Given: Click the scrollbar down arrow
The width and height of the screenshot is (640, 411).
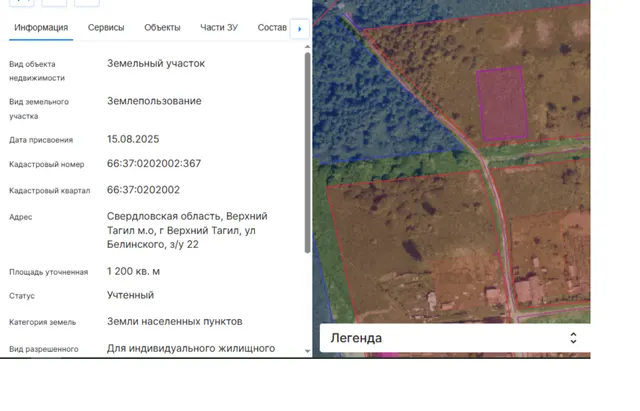Looking at the screenshot, I should [x=307, y=351].
